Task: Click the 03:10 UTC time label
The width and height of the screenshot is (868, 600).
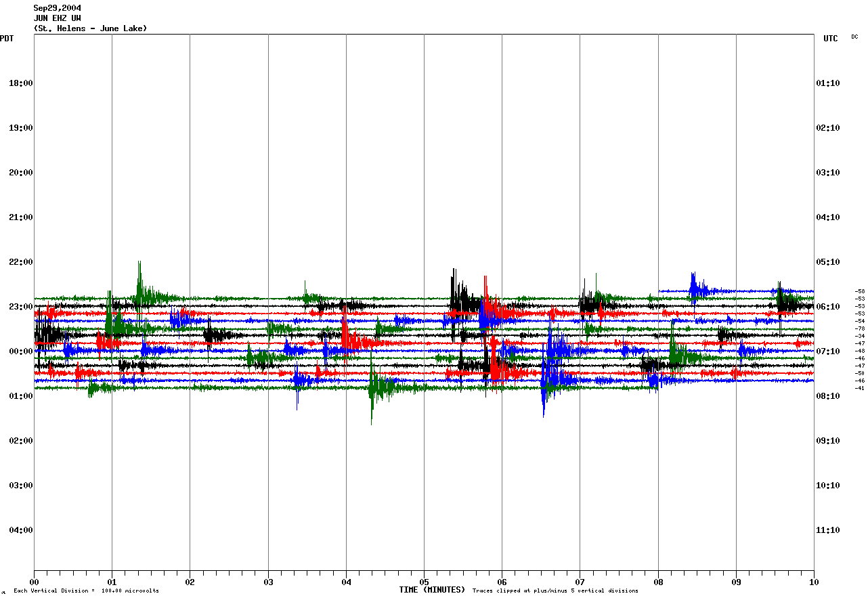Action: pyautogui.click(x=828, y=173)
